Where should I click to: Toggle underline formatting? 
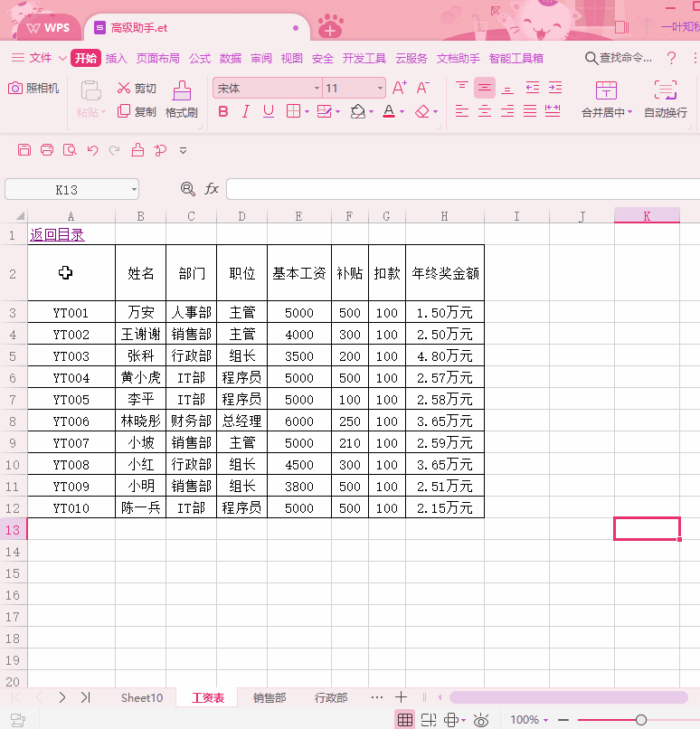[x=269, y=111]
